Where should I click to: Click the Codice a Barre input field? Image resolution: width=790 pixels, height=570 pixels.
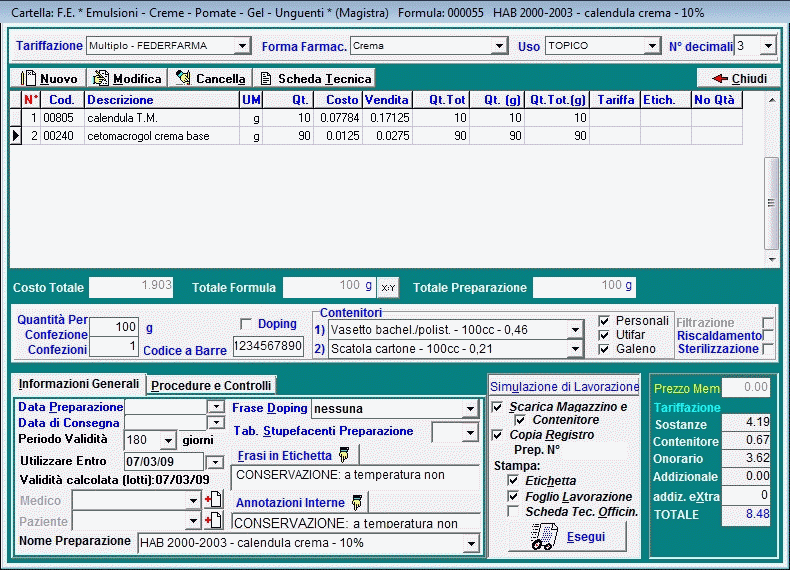[x=268, y=346]
